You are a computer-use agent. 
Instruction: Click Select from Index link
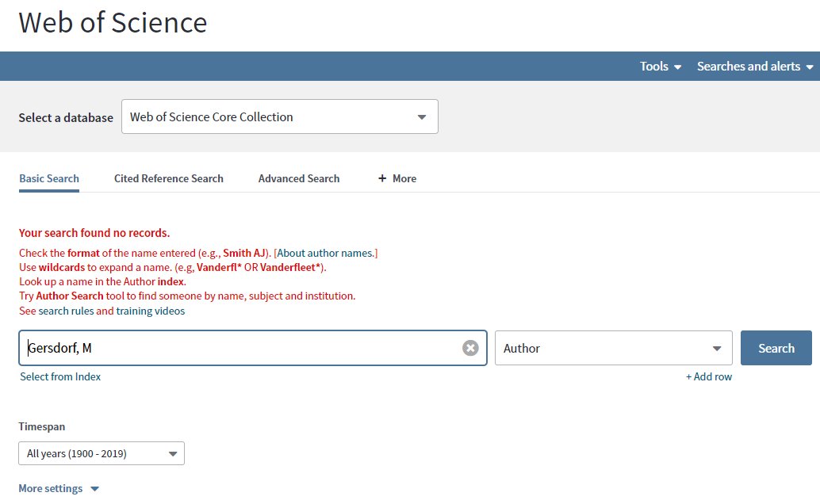60,377
